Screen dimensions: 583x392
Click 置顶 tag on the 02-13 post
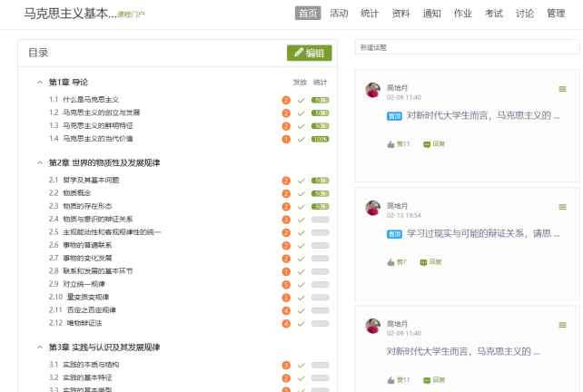point(394,234)
